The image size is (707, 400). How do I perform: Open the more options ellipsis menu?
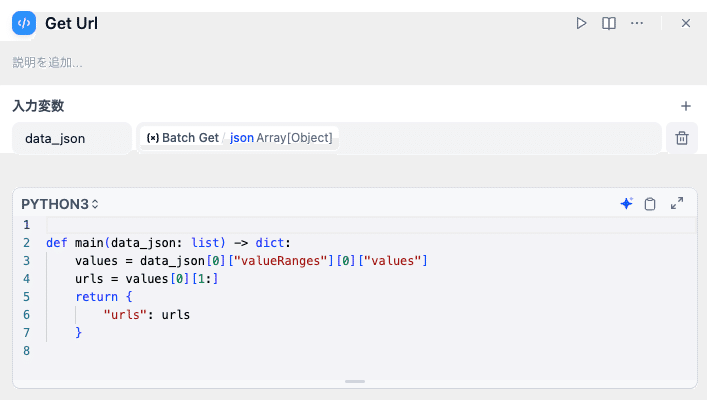[x=637, y=23]
